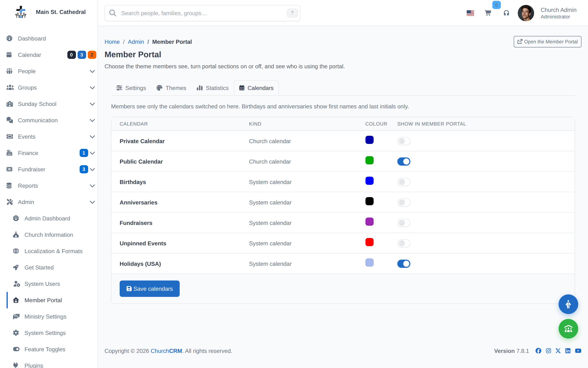The width and height of the screenshot is (588, 368).
Task: Expand the Communication sidebar menu
Action: [92, 120]
